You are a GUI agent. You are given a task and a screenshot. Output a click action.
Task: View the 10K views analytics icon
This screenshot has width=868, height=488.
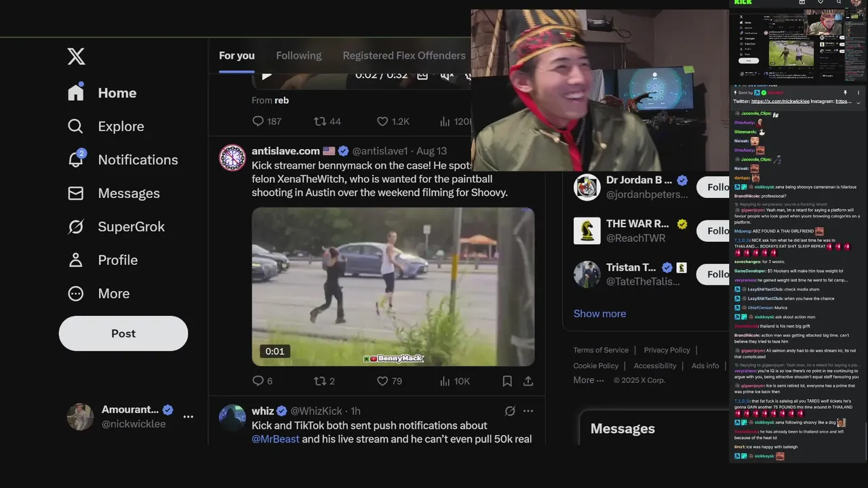tap(445, 381)
